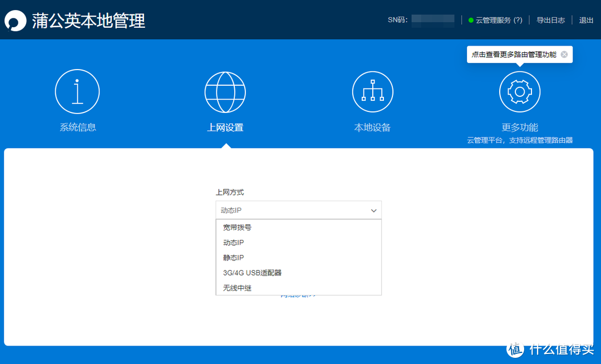启用3G/4G USB适配器模式
601x364 pixels.
[253, 272]
